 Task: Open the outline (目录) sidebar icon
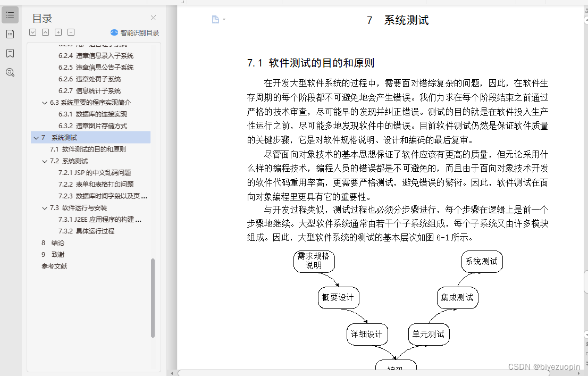point(10,15)
